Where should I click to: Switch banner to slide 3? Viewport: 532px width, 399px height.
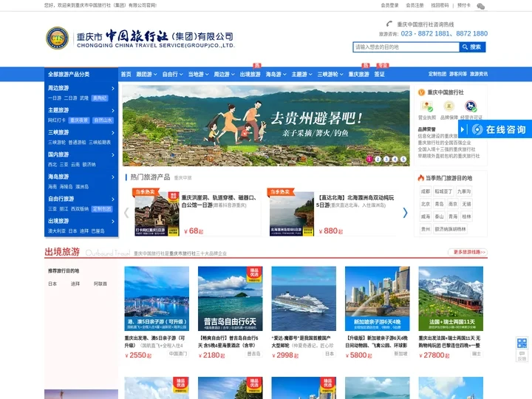[x=386, y=159]
